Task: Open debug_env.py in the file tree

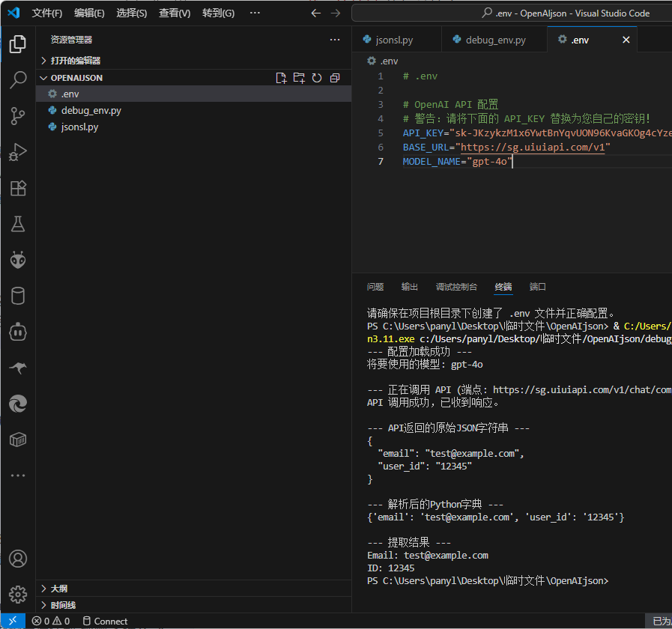Action: tap(91, 110)
